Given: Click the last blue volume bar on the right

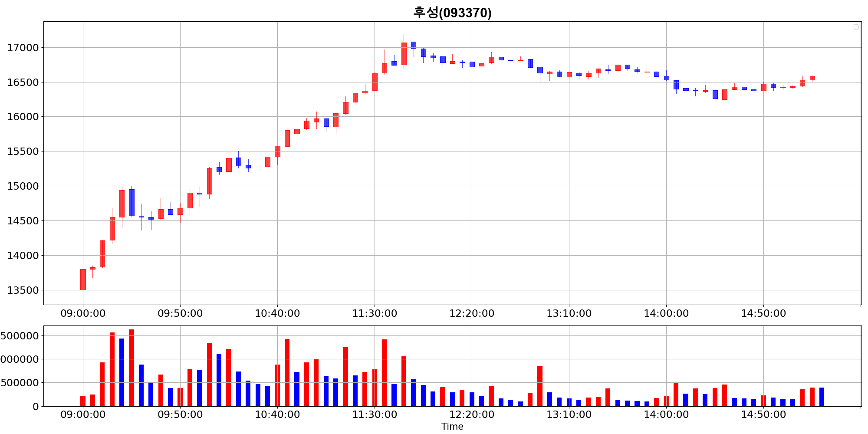Looking at the screenshot, I should (822, 397).
